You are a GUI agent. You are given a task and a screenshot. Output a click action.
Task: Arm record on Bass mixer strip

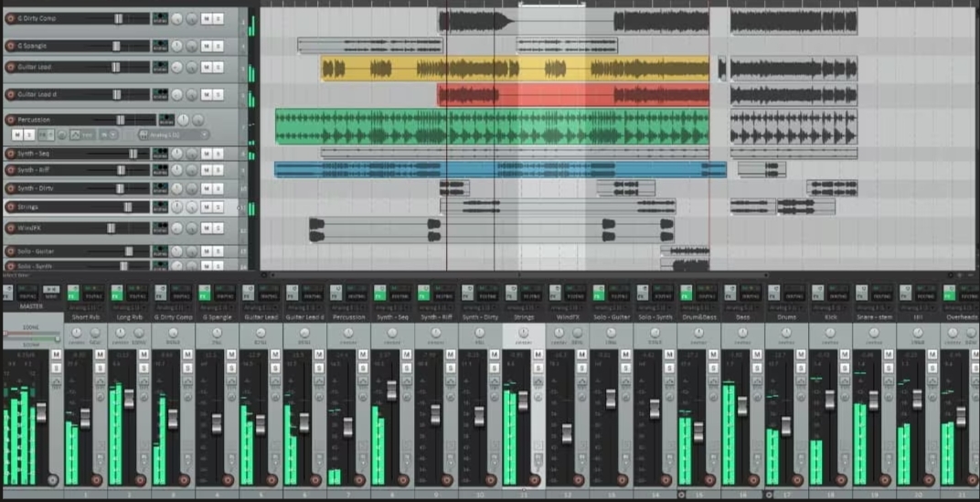[753, 480]
